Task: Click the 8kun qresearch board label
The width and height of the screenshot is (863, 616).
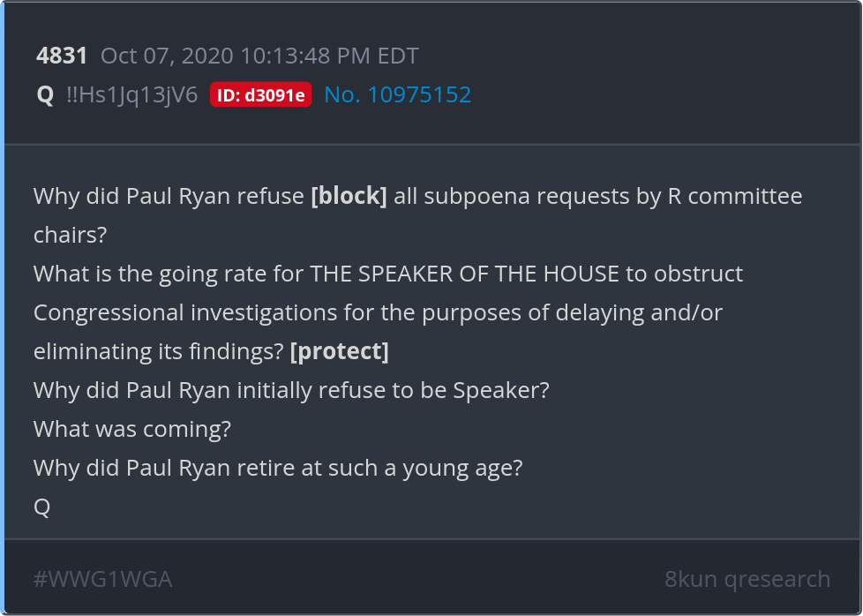Action: (x=747, y=579)
